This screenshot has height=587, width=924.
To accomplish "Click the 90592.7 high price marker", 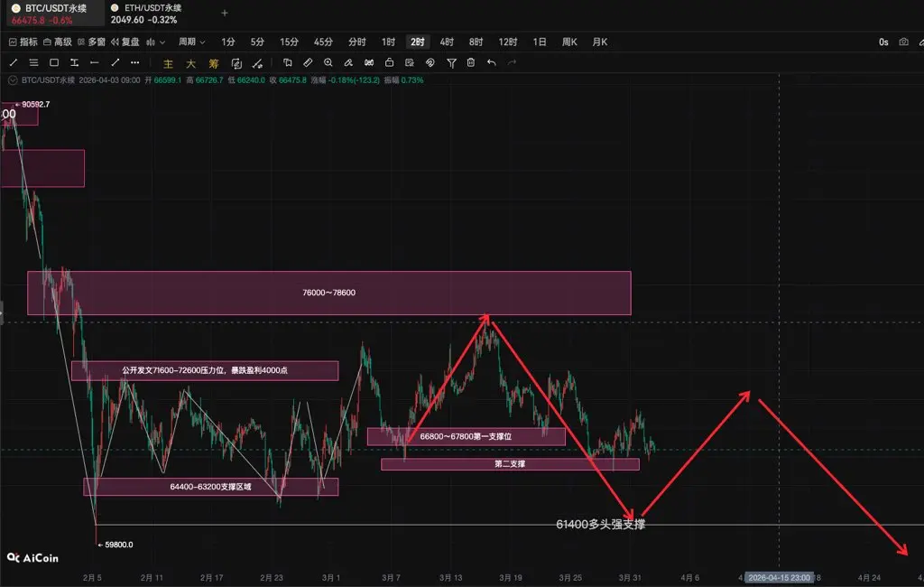I will 33,105.
